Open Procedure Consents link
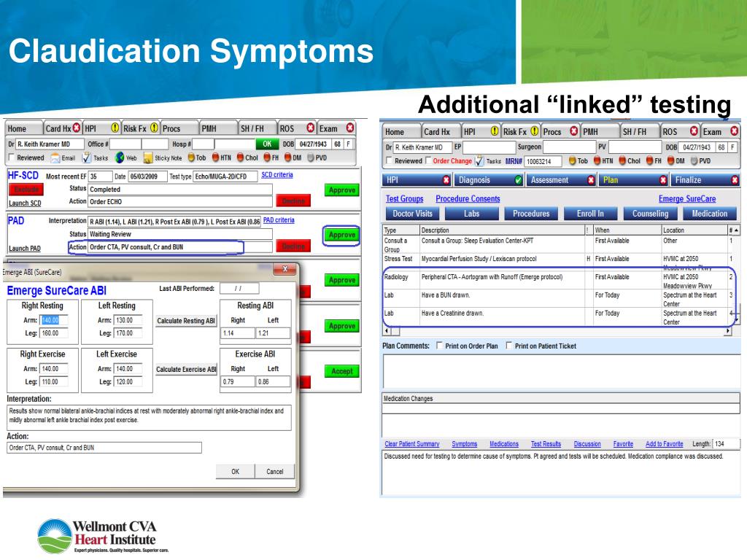 468,198
